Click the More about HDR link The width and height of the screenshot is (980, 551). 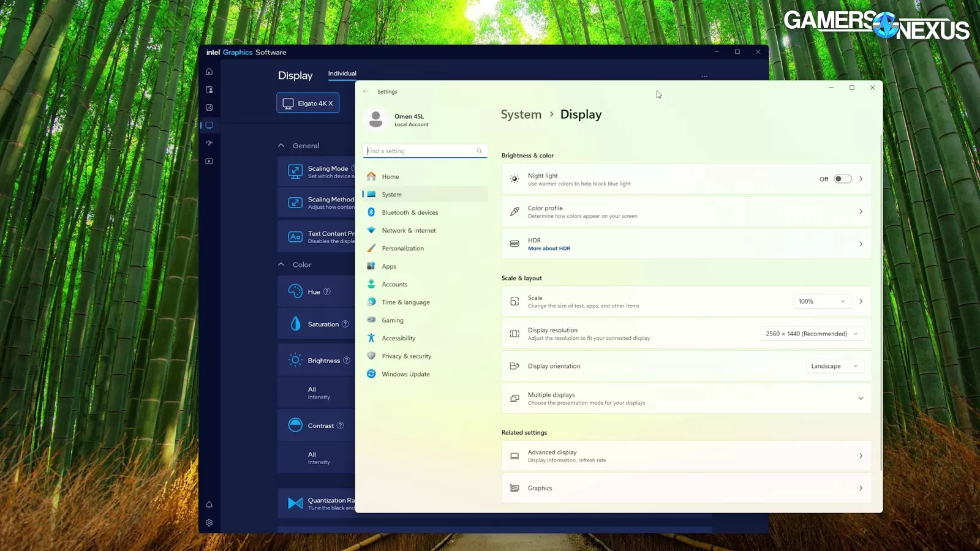(549, 249)
